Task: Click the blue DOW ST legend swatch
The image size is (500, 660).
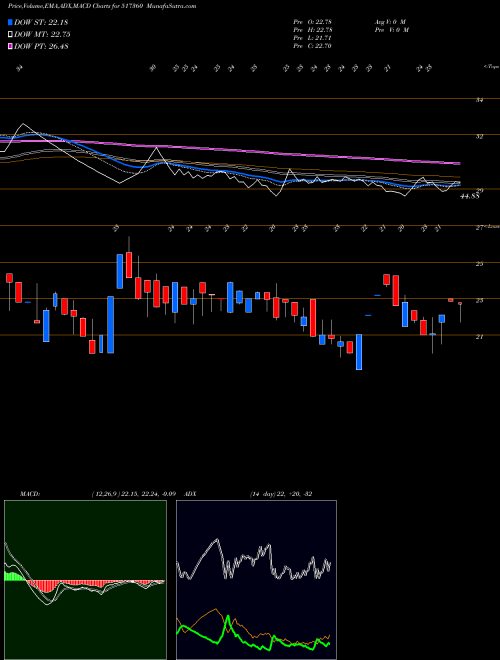Action: pos(11,22)
